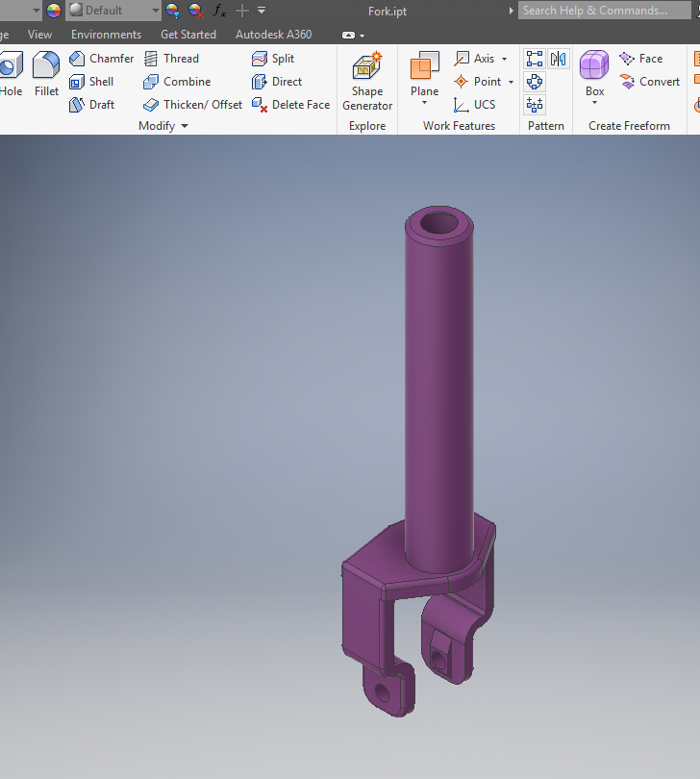The image size is (700, 779).
Task: Create a work Plane
Action: [x=425, y=73]
